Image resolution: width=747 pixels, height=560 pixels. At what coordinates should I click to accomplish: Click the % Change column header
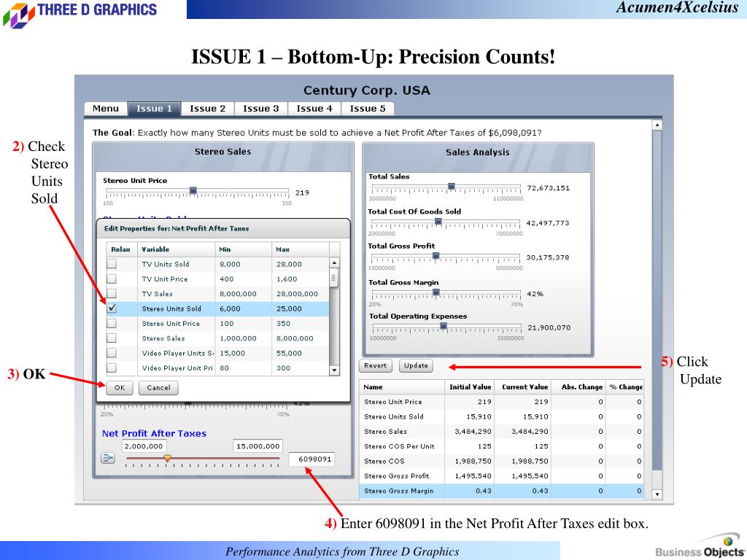625,387
